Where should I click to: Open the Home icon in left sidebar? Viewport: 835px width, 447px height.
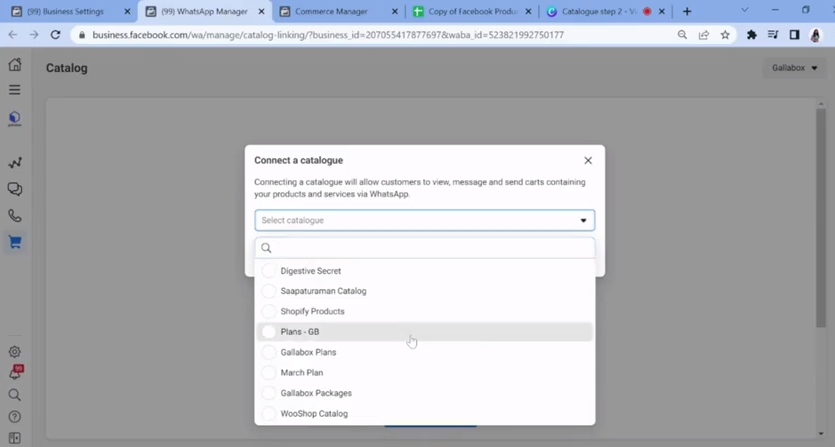coord(15,64)
